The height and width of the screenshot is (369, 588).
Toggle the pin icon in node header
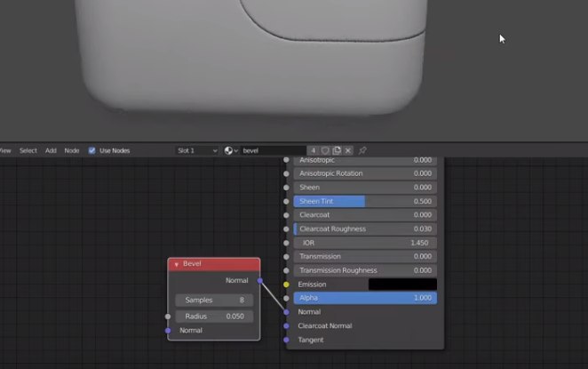coord(362,150)
